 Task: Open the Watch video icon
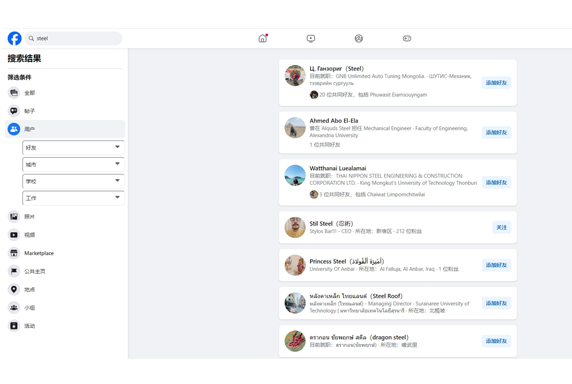[x=311, y=38]
